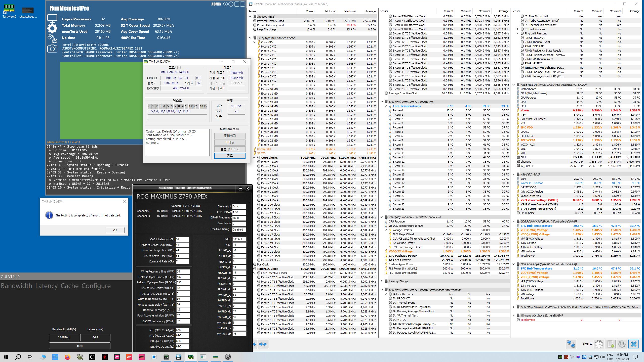Viewport: 644px width, 362px height.
Task: Click tREFI value field
Action: [x=239, y=239]
